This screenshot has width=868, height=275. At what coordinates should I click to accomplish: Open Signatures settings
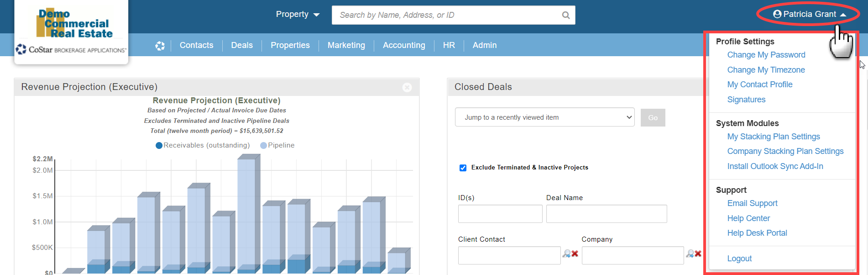(746, 100)
